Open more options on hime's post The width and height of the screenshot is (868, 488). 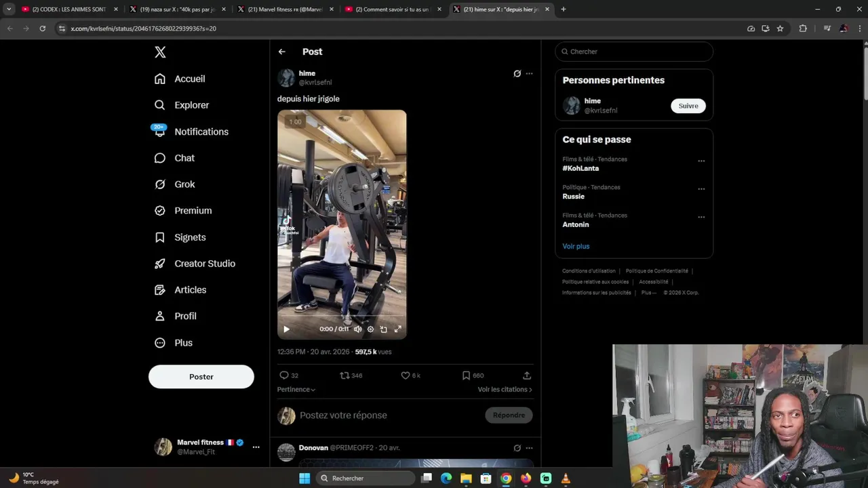529,73
